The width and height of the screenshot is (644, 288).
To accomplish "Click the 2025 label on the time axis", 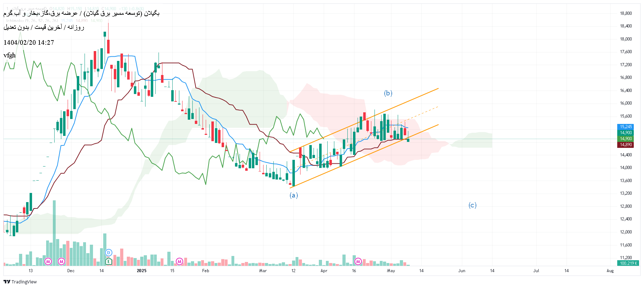I will tap(141, 271).
